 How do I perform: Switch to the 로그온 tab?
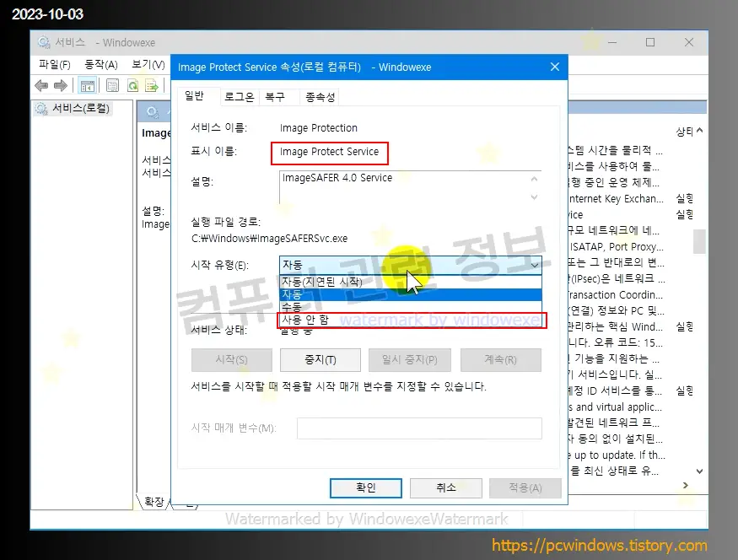(x=239, y=97)
